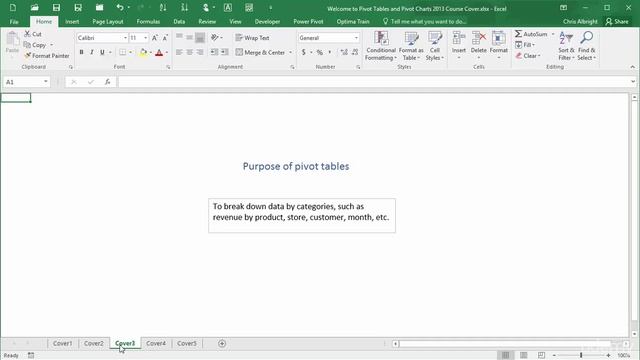Viewport: 640px width, 360px height.
Task: Switch to Normal view in status bar
Action: point(505,355)
